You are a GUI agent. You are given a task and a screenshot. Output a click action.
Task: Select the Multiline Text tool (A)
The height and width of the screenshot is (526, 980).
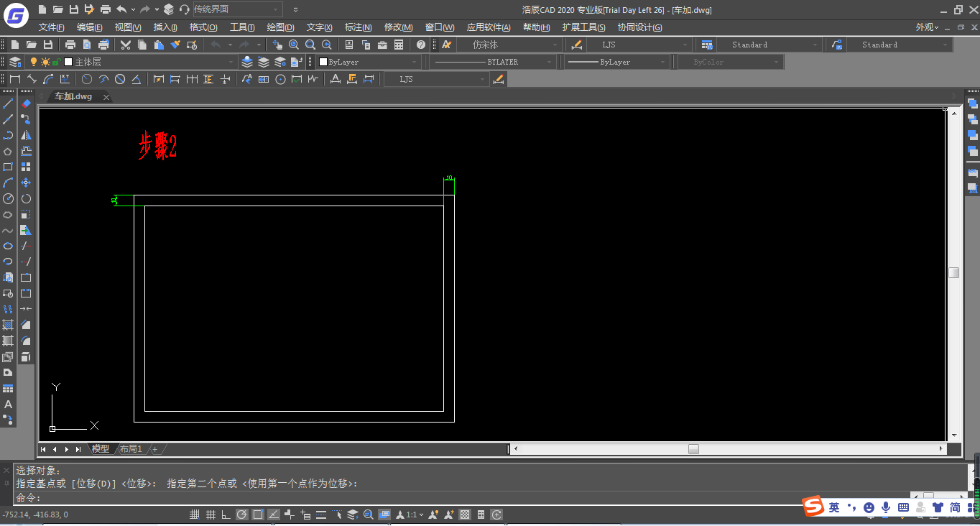point(8,405)
